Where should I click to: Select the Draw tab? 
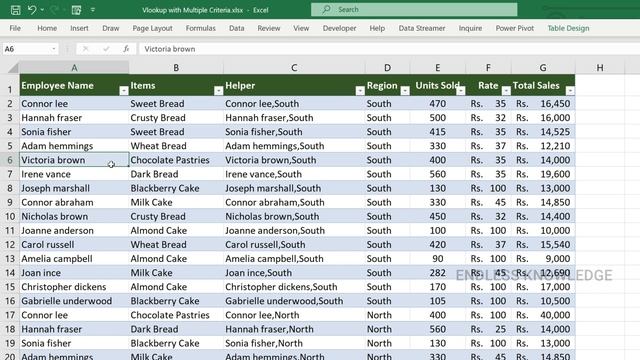point(111,28)
